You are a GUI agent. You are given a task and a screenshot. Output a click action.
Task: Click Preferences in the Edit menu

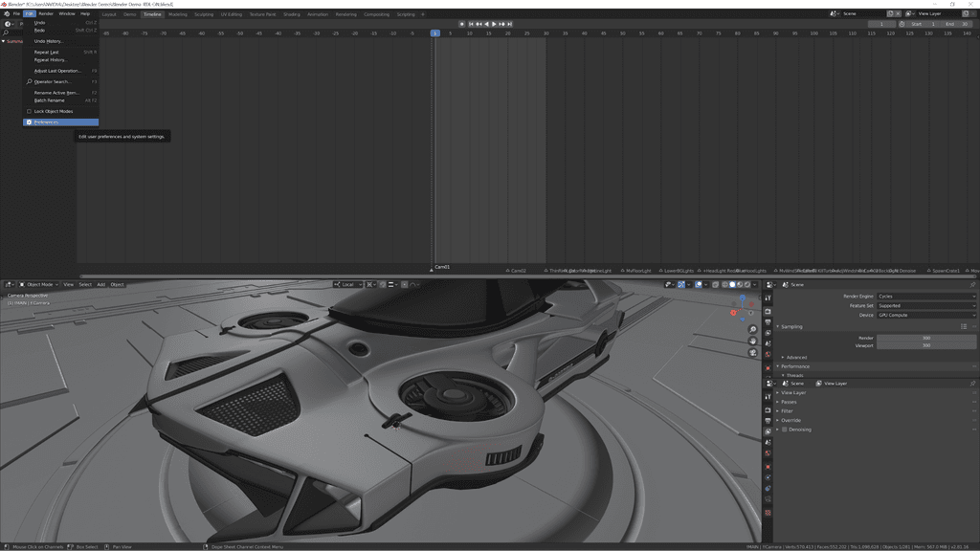48,124
